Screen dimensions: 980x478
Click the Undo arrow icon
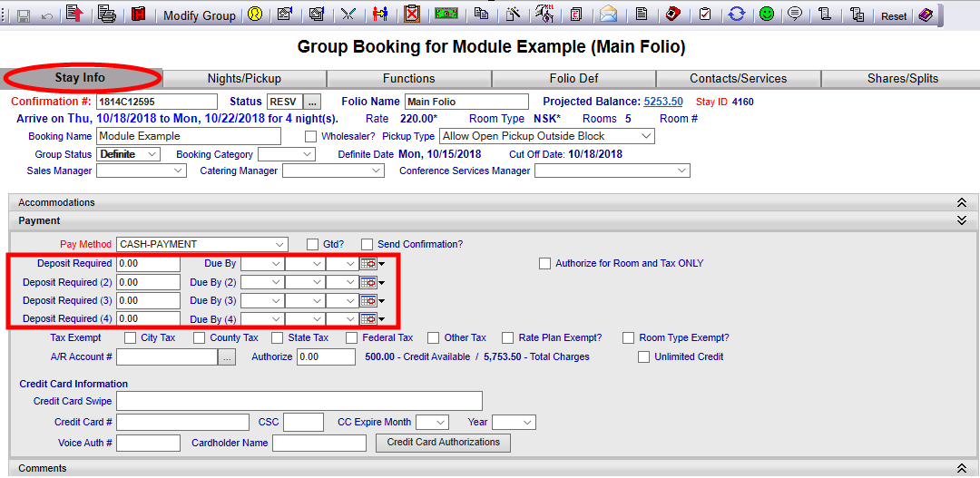pos(46,15)
